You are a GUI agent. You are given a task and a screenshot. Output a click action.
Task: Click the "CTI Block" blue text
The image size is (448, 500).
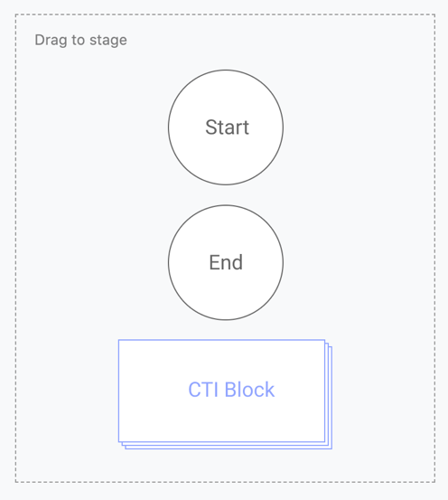click(x=231, y=390)
